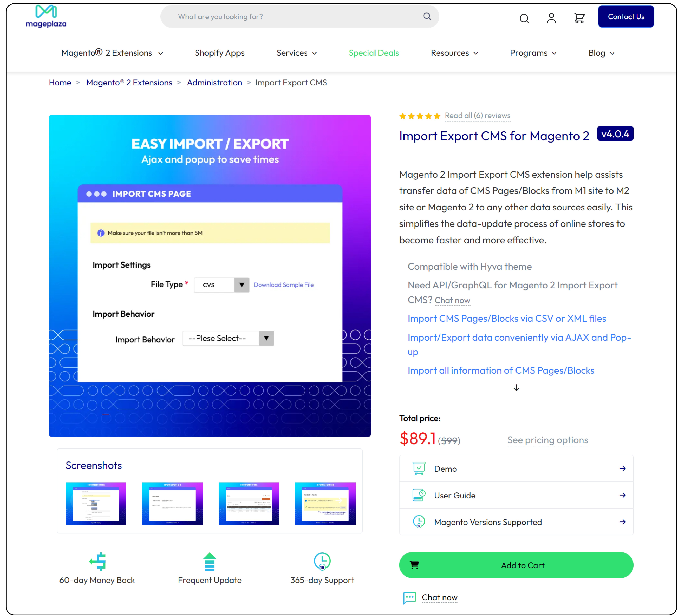Viewport: 683px width, 616px height.
Task: Open the Special Deals menu item
Action: (374, 53)
